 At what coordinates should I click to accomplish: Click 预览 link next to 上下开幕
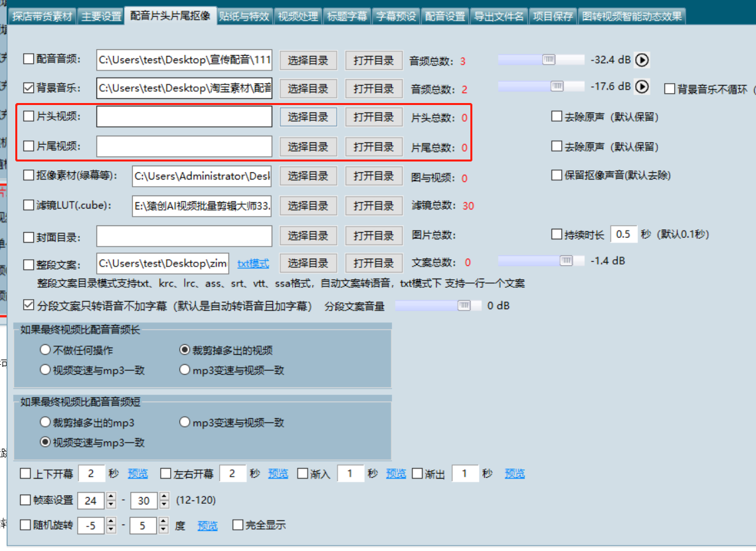(138, 474)
